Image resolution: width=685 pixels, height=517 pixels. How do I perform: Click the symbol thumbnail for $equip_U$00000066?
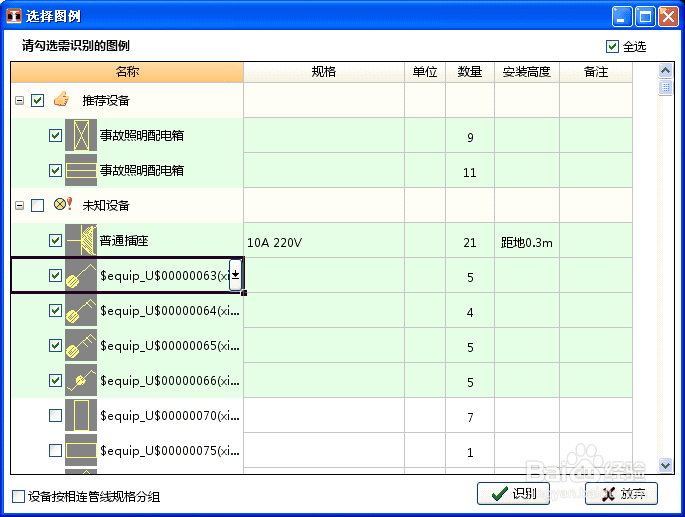[81, 380]
